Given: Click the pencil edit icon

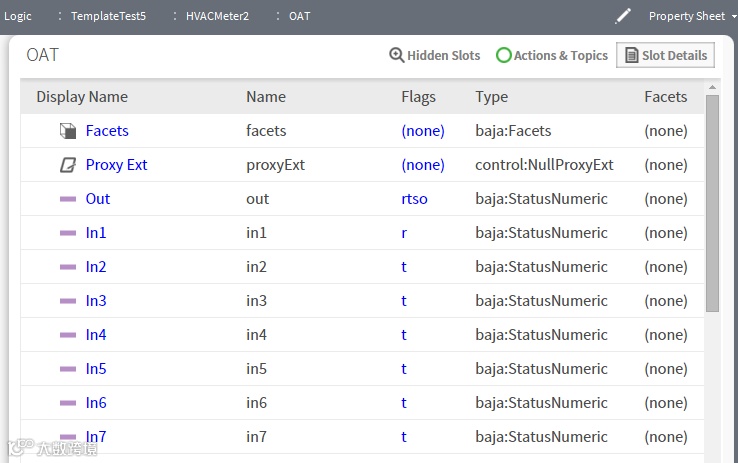Looking at the screenshot, I should 623,16.
